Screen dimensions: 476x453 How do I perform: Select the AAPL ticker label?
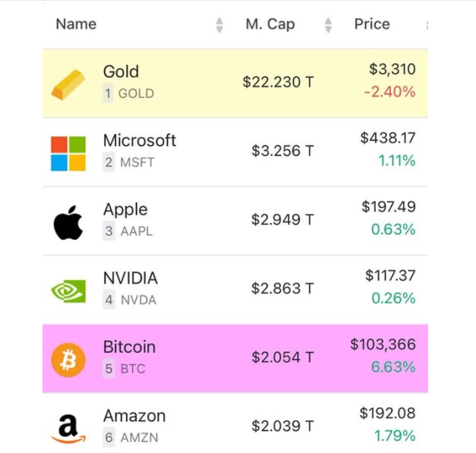tap(137, 231)
